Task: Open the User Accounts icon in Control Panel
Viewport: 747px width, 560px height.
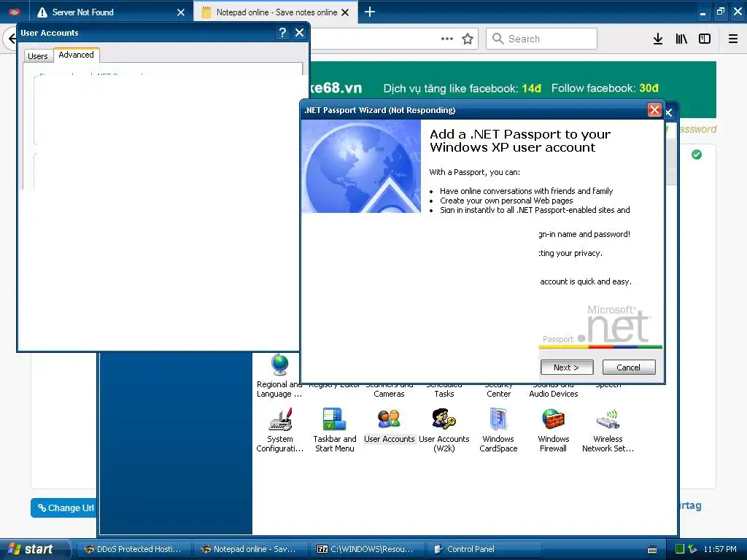Action: pos(390,426)
